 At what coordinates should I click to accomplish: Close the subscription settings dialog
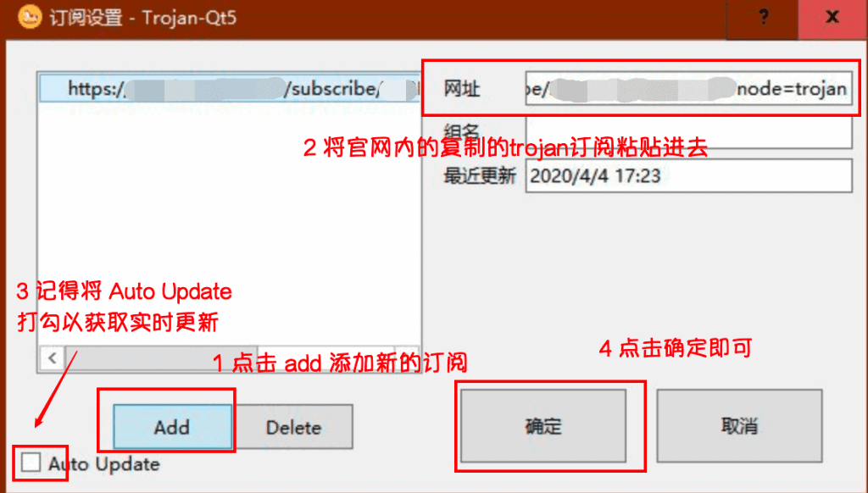click(832, 17)
